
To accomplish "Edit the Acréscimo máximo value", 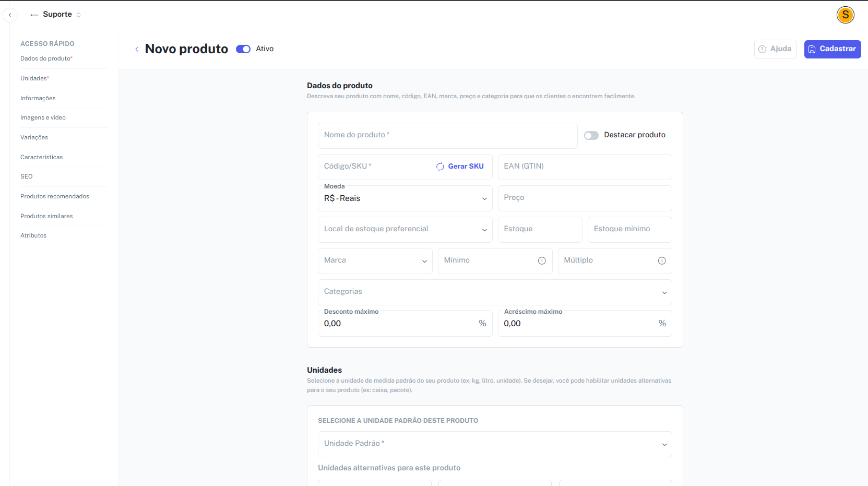I will [x=585, y=324].
